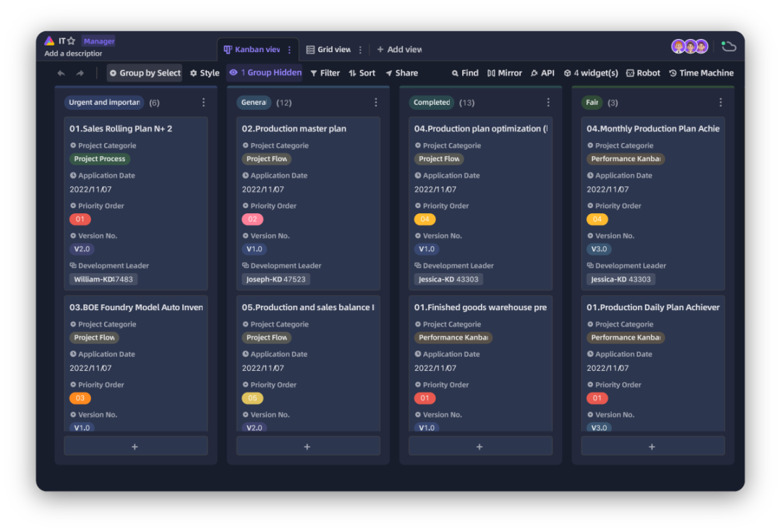Click Add view
This screenshot has width=781, height=532.
[x=399, y=50]
